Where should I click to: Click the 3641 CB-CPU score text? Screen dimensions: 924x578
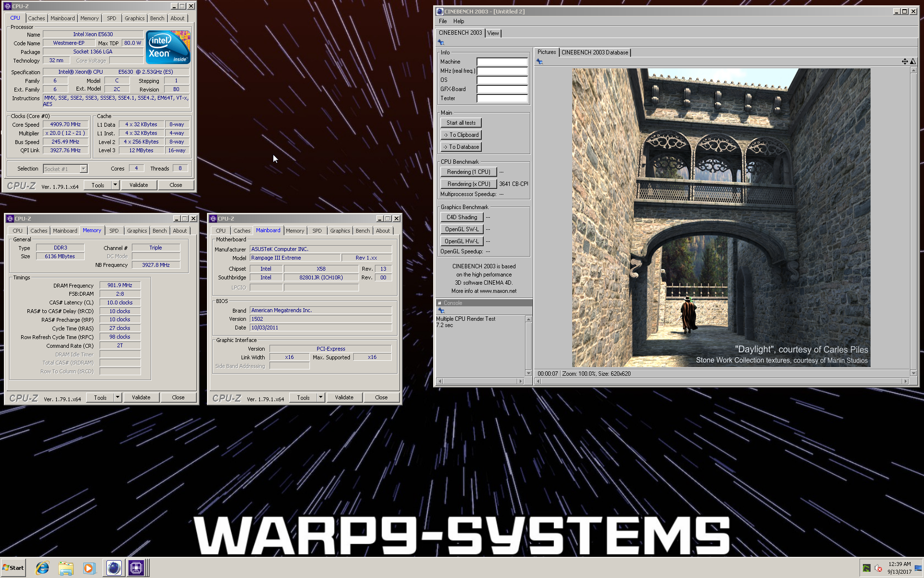(513, 184)
